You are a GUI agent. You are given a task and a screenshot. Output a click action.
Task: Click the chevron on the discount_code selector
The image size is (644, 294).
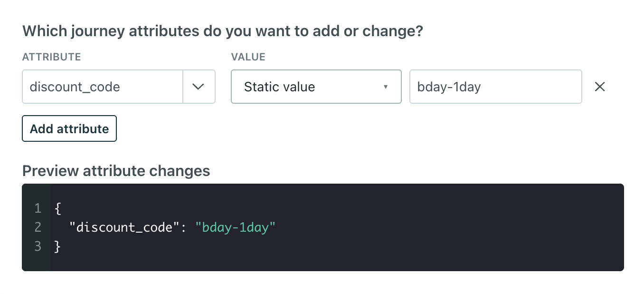[199, 87]
